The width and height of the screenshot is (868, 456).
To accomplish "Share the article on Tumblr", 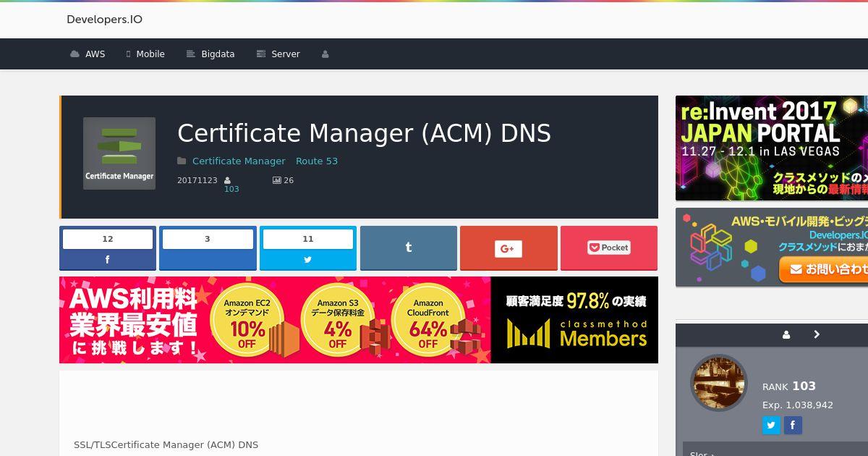I will coord(409,248).
